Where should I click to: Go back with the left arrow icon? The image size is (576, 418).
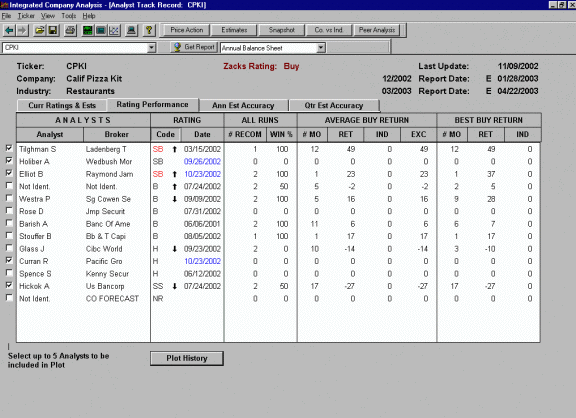9,30
